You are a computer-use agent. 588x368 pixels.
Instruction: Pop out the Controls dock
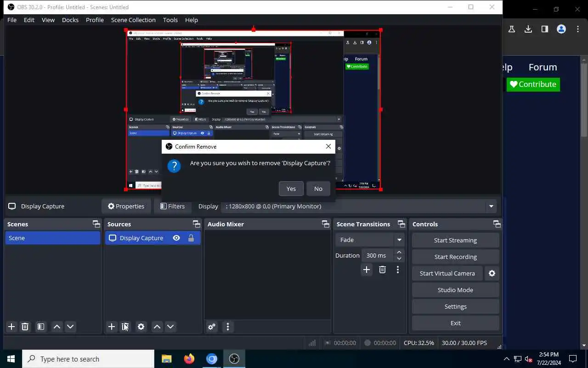pos(497,224)
